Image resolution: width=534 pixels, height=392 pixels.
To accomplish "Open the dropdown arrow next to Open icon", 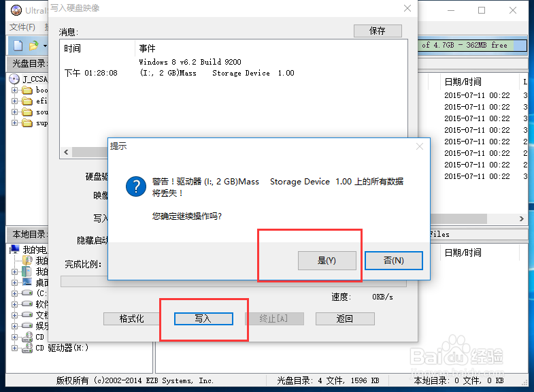I will (45, 46).
